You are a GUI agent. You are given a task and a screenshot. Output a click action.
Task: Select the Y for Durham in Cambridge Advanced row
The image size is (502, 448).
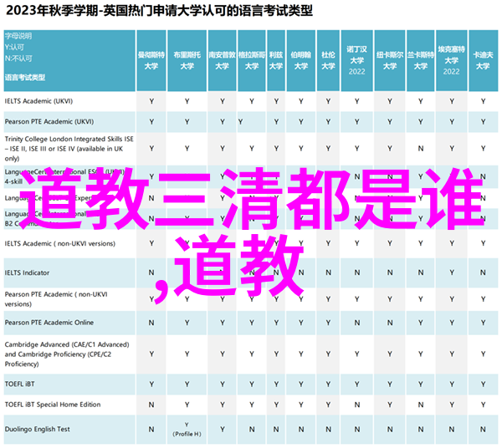point(328,354)
